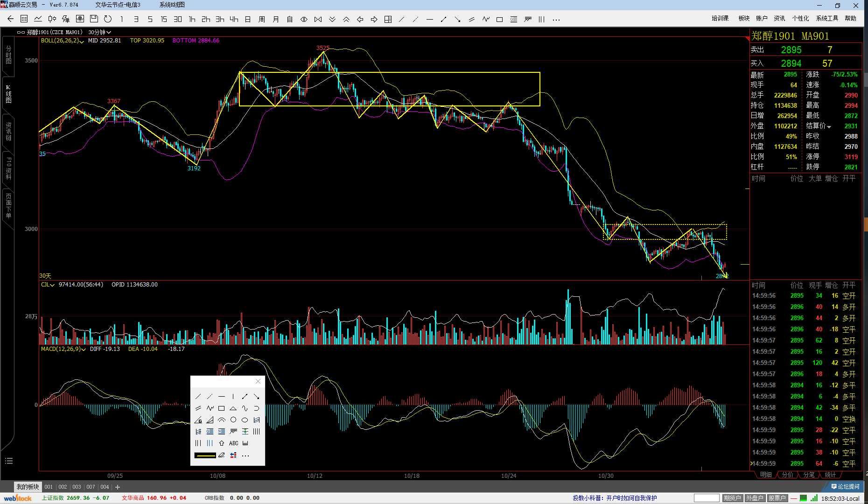Switch to 15-minute period

[164, 19]
